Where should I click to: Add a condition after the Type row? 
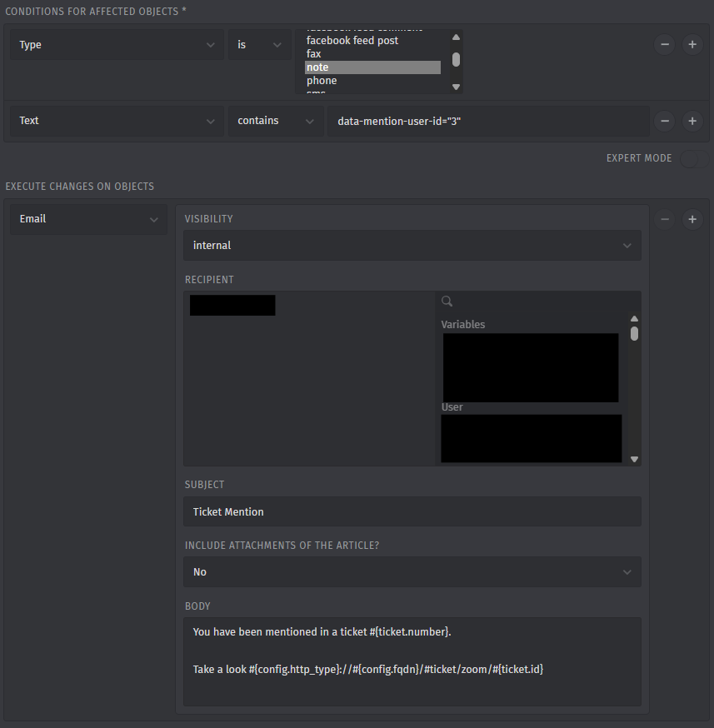(x=692, y=45)
